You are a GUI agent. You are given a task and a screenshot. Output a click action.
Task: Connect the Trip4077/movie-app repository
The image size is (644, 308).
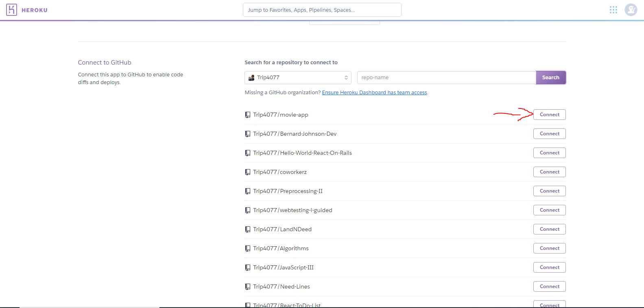549,115
